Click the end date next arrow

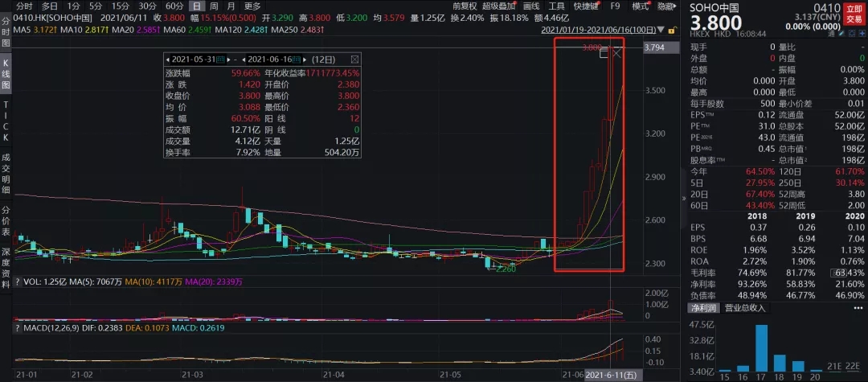(305, 59)
